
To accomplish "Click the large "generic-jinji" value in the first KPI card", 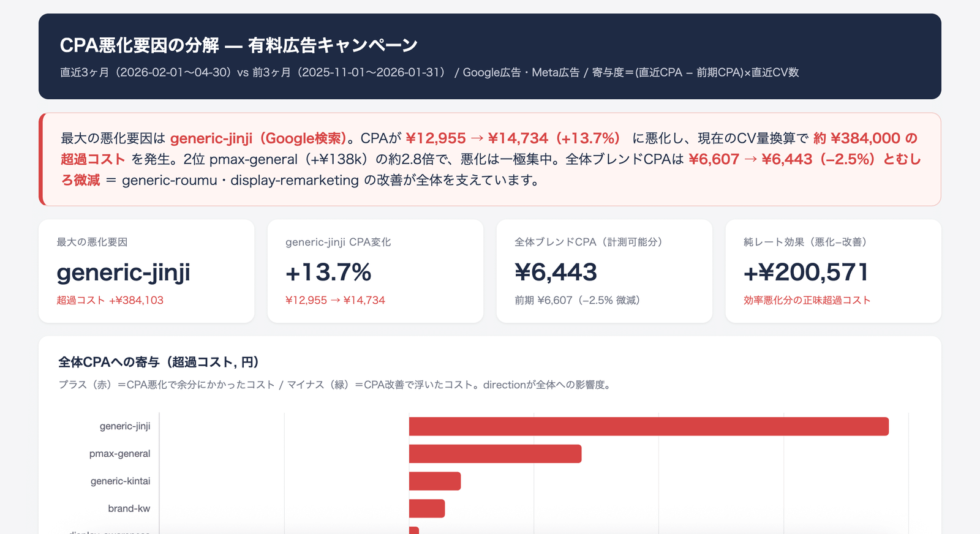I will (123, 272).
